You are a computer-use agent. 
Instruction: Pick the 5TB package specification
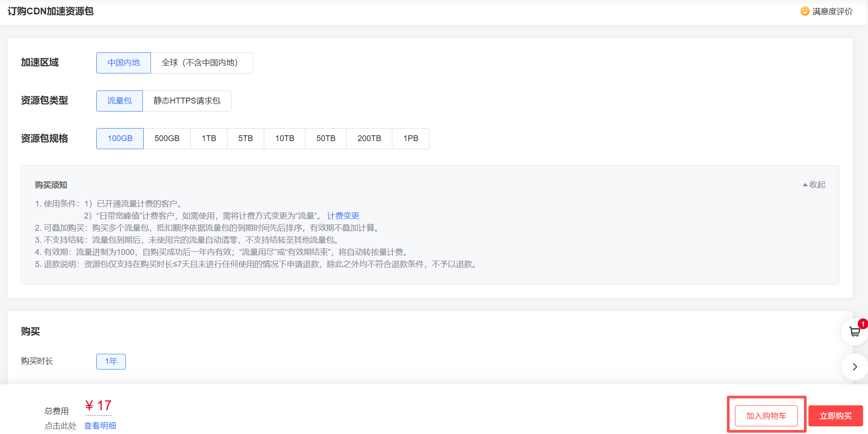point(245,138)
